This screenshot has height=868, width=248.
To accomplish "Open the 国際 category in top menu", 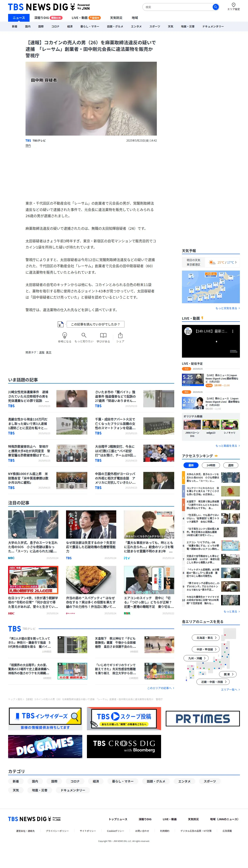I will 41,26.
